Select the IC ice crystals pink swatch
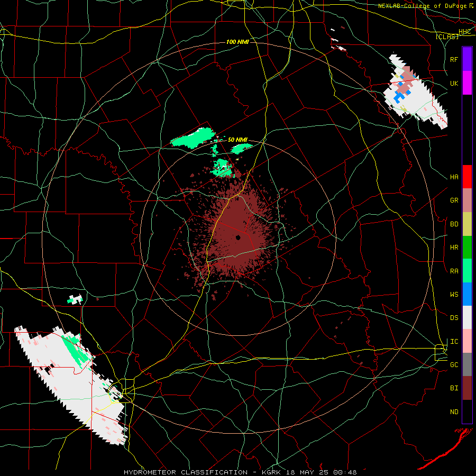The width and height of the screenshot is (476, 476). tap(467, 341)
